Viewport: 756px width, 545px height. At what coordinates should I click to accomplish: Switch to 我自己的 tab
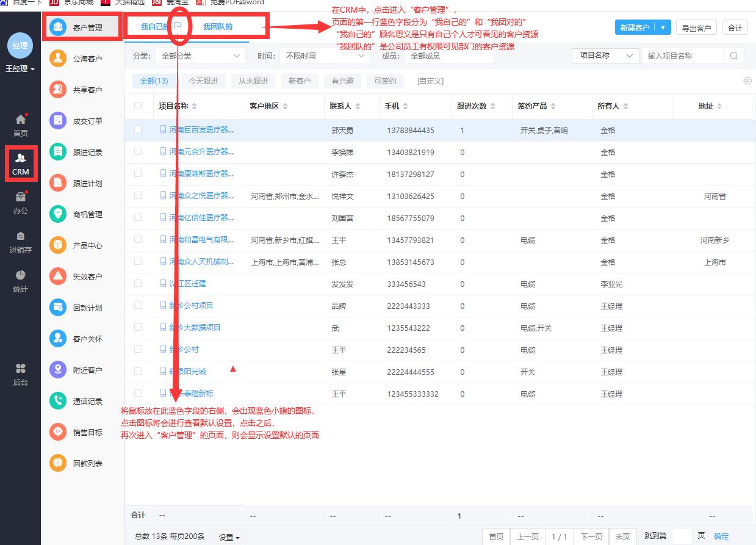[x=154, y=26]
